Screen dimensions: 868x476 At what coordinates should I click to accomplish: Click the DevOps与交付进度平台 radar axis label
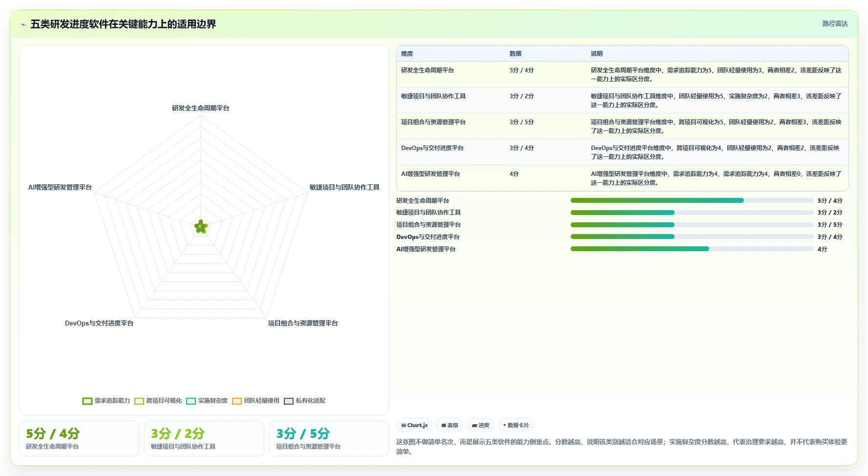99,323
